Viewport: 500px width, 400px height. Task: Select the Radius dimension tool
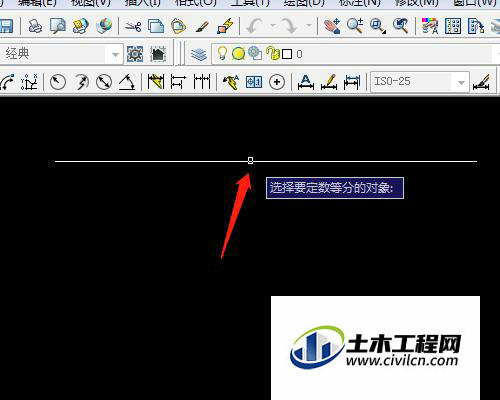tap(58, 82)
